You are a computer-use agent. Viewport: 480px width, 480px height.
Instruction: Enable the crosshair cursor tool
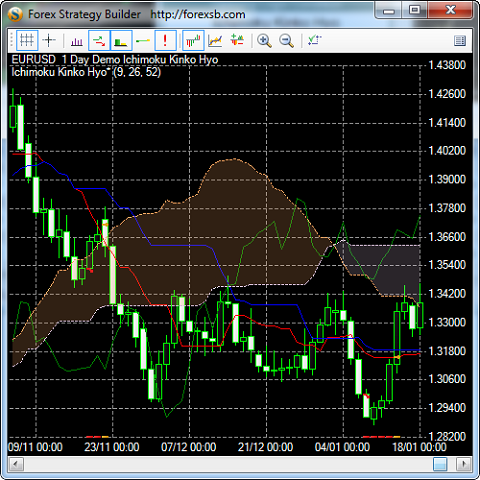pos(49,41)
